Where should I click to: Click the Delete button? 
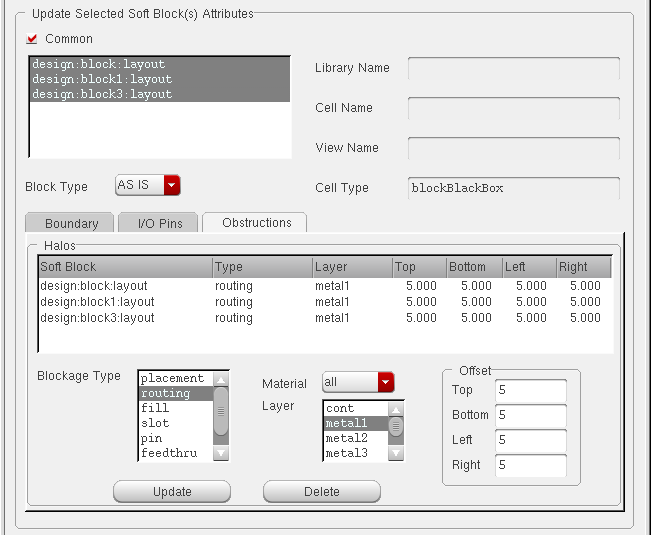(x=321, y=491)
